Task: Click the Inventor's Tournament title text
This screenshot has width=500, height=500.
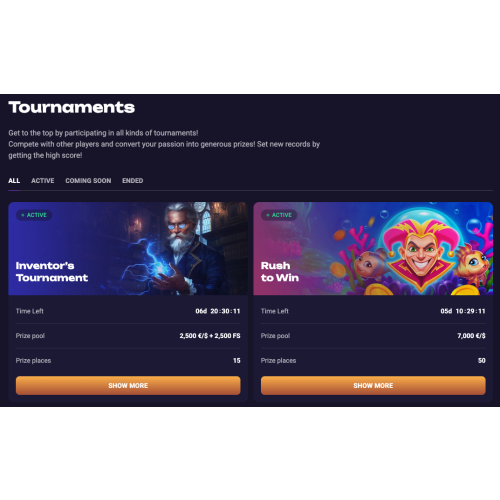Action: (x=52, y=272)
